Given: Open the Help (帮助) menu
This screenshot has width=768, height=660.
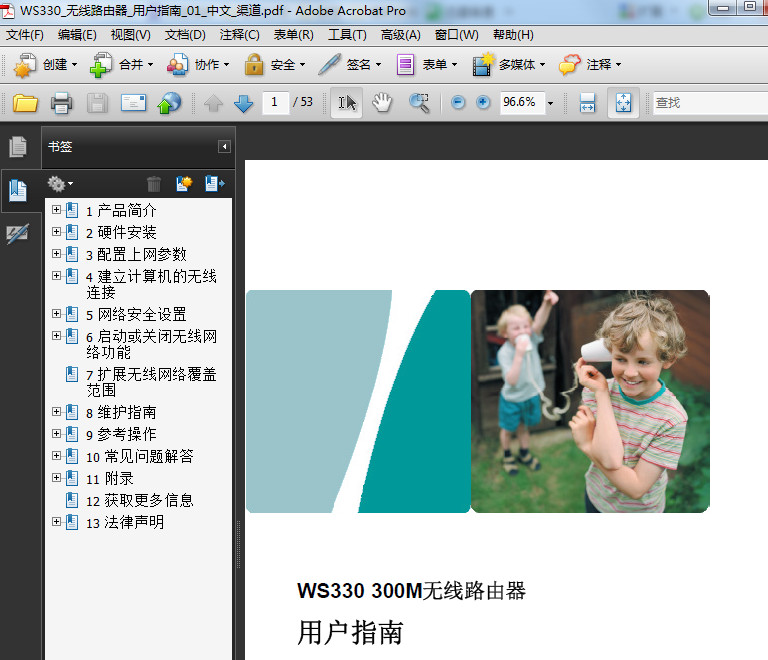Looking at the screenshot, I should click(513, 35).
